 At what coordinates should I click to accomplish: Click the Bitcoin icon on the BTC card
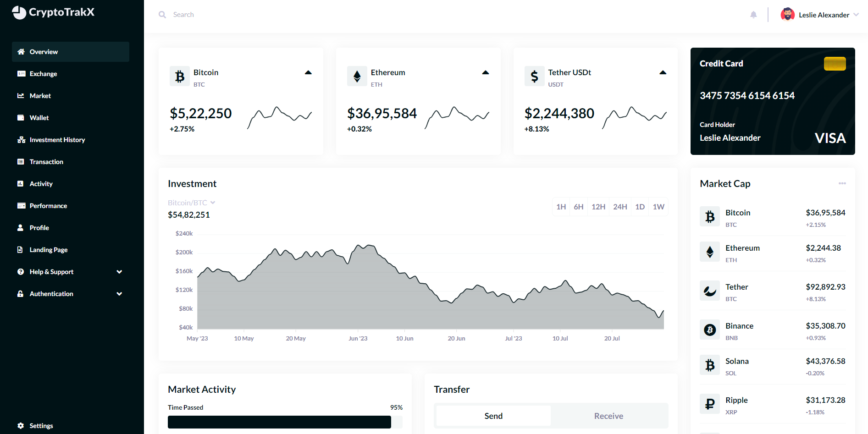click(x=179, y=76)
